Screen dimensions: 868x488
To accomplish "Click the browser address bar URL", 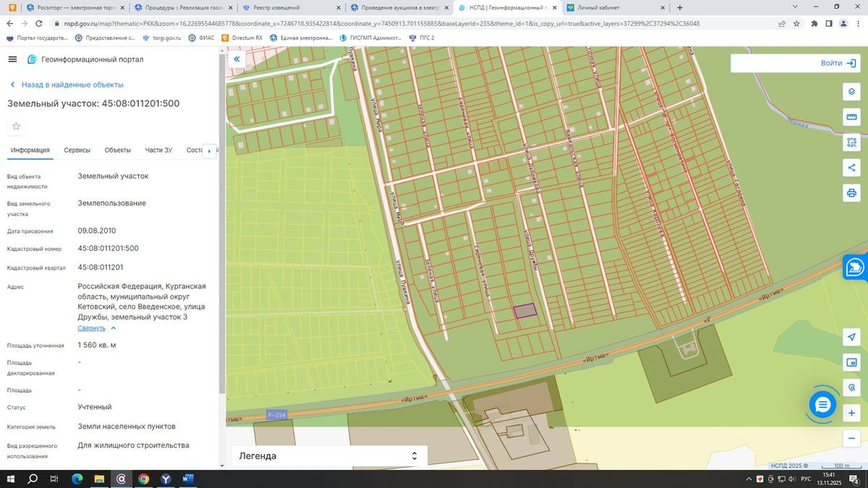I will (x=381, y=23).
